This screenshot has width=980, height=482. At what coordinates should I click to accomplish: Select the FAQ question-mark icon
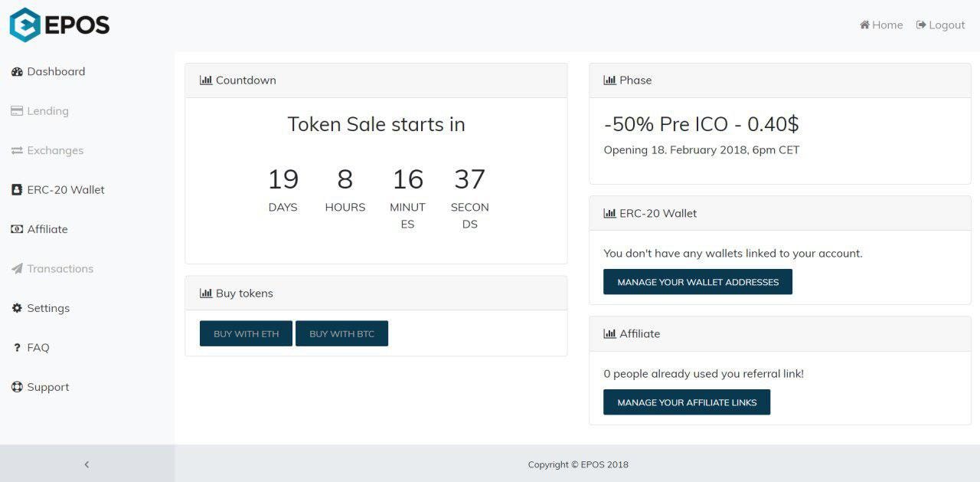[17, 347]
